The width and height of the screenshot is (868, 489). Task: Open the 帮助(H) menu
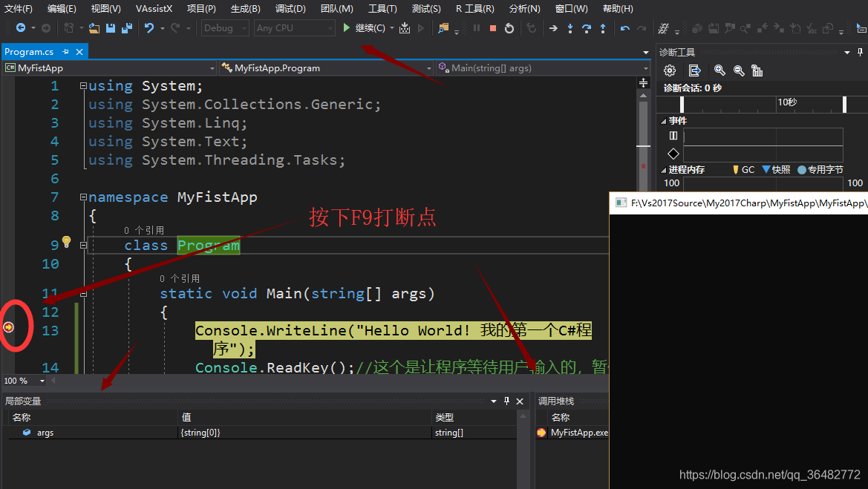pyautogui.click(x=618, y=9)
